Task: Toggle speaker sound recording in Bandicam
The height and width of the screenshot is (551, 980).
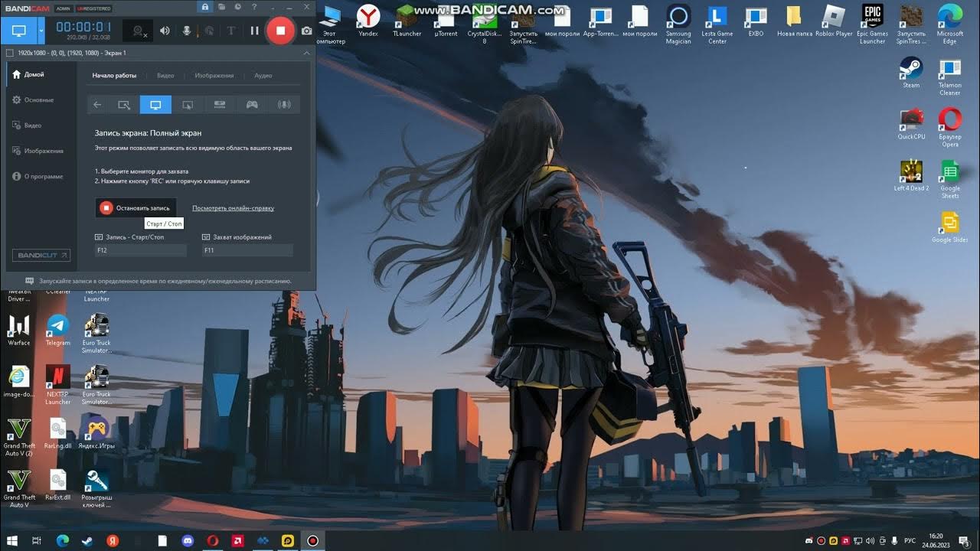Action: click(165, 31)
